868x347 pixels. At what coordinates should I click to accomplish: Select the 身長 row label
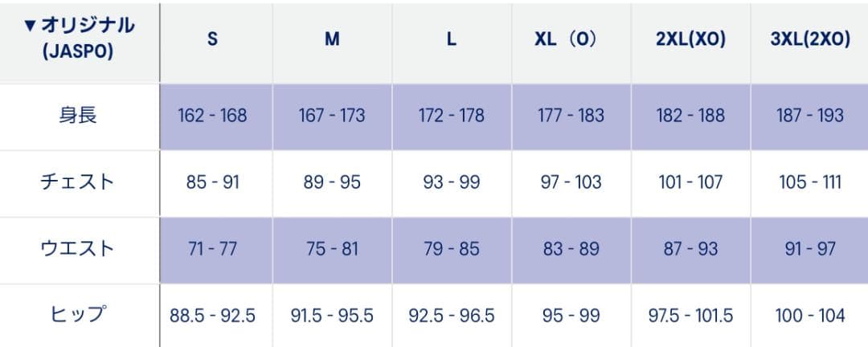(78, 115)
